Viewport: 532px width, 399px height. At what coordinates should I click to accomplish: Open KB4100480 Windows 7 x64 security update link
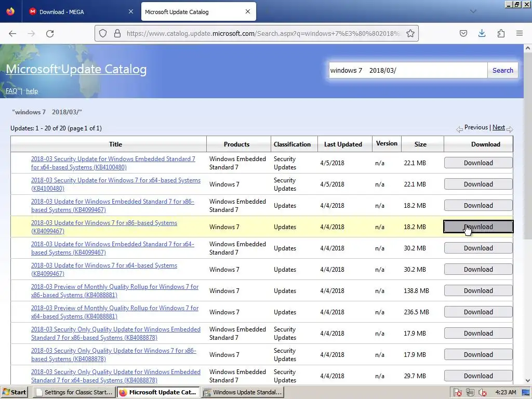pyautogui.click(x=116, y=184)
